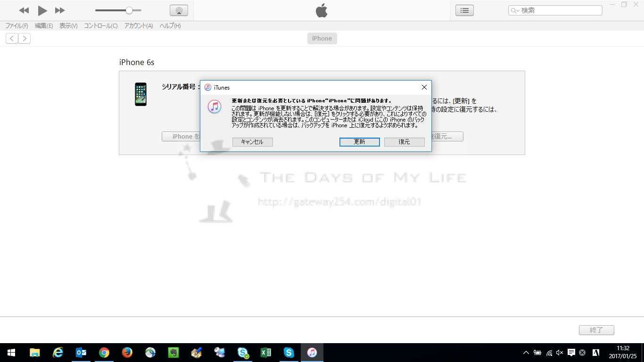Open the 表示(V) menu
The image size is (644, 362).
[x=68, y=26]
